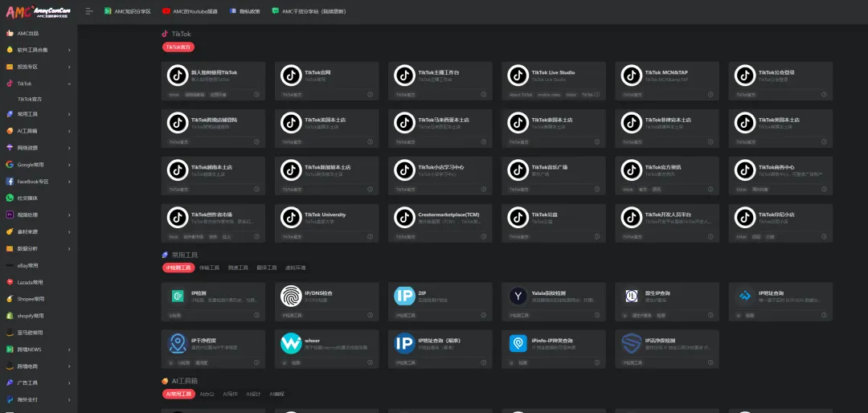Open the Yalala card Y icon
The image size is (868, 413).
518,296
